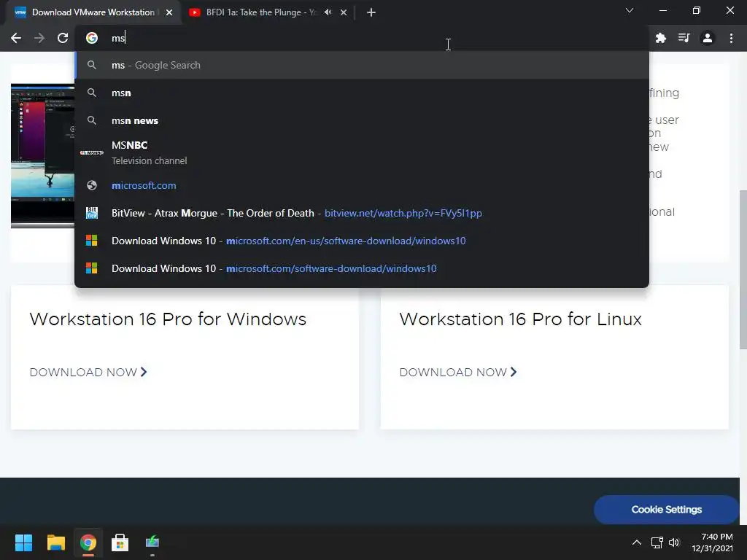
Task: Close the BFDI 1a YouTube tab
Action: tap(344, 12)
